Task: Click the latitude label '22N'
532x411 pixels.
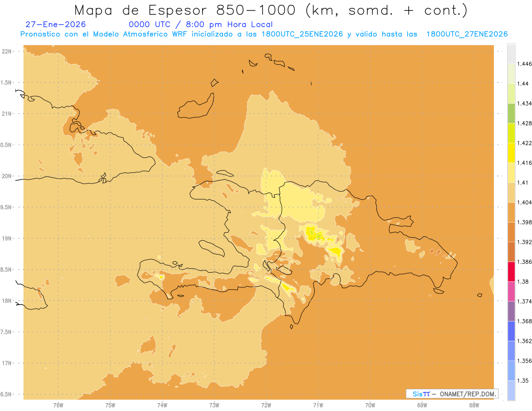Action: 7,51
